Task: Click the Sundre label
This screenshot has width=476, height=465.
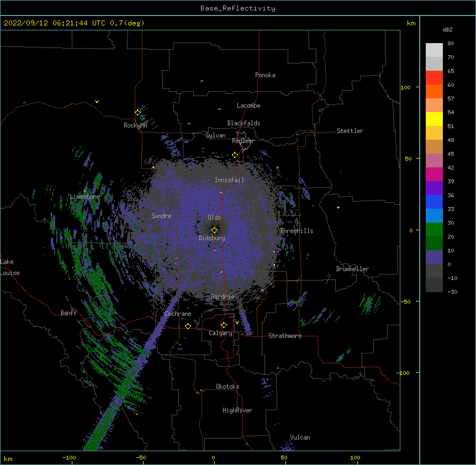Action: 161,216
